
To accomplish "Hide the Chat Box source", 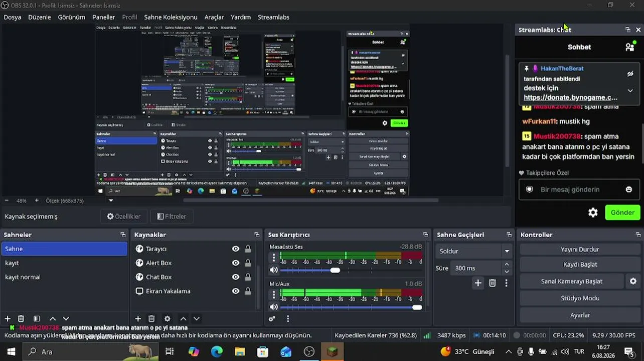I will point(236,277).
